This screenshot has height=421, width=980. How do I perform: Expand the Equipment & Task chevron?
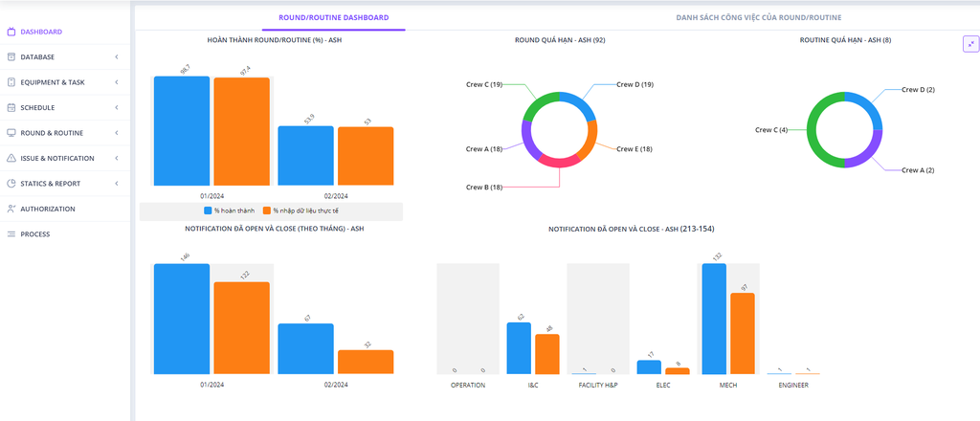click(117, 82)
